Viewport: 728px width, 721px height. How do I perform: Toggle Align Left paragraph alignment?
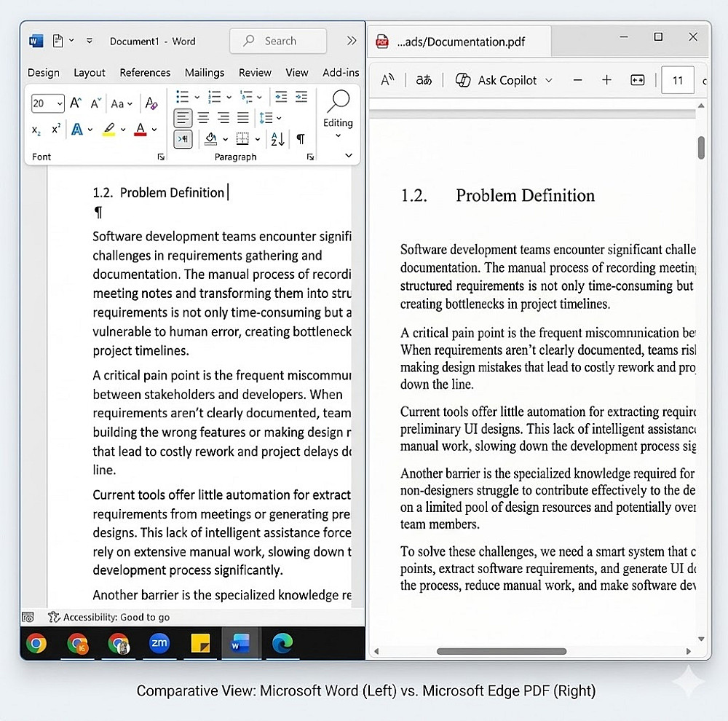[183, 118]
